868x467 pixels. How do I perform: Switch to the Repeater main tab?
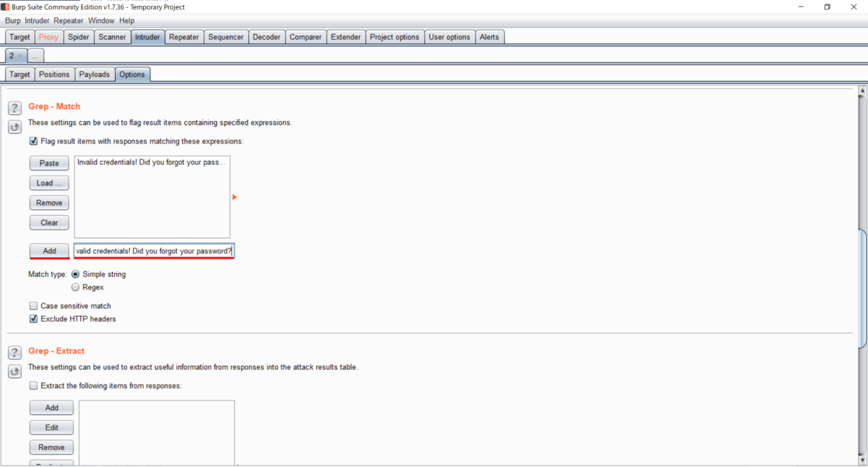click(x=184, y=37)
